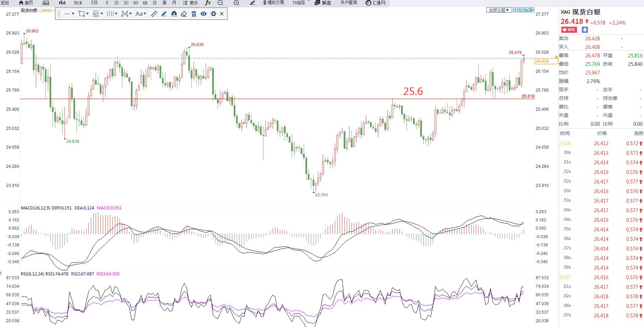Grab the drawing toolbar drag handle
Image resolution: width=644 pixels, height=327 pixels.
point(59,14)
